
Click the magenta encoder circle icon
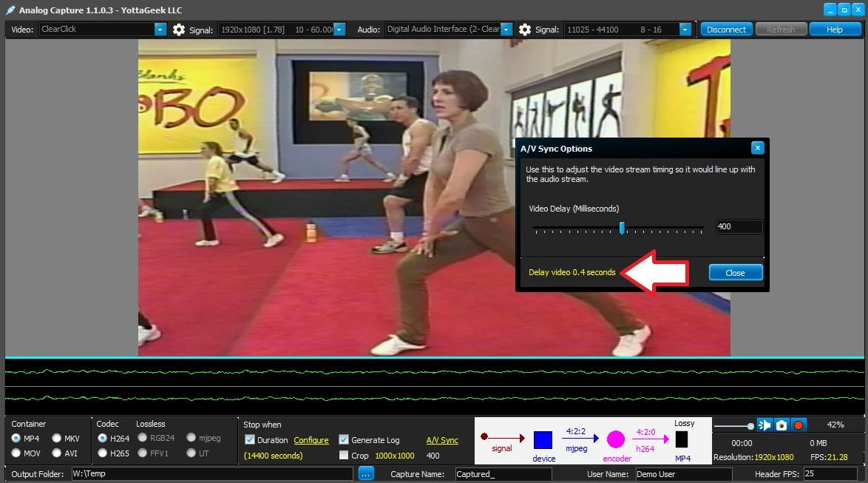pyautogui.click(x=616, y=440)
